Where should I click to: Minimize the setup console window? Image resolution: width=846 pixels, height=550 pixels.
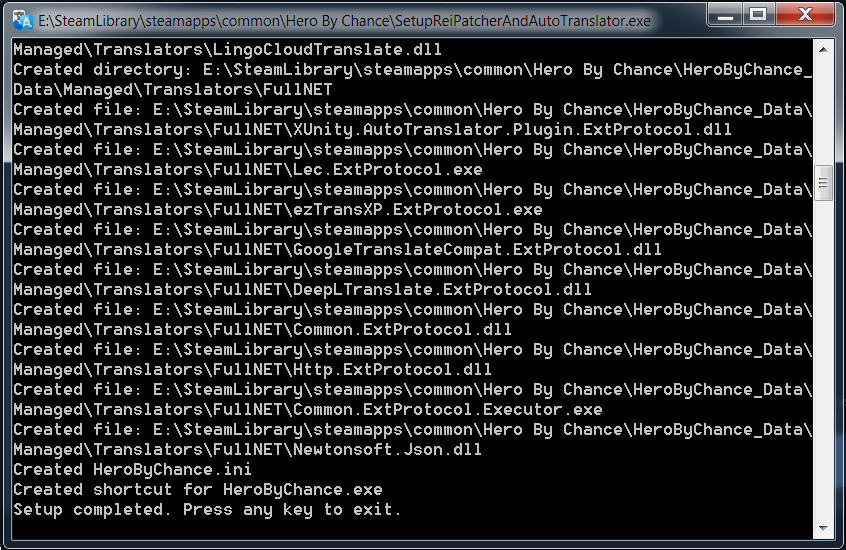click(x=725, y=15)
